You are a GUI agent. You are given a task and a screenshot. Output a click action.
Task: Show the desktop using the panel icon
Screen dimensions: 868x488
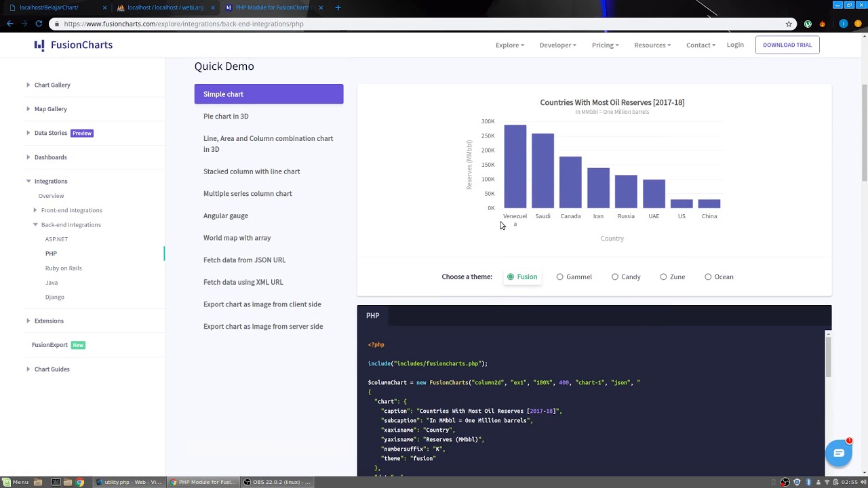[x=38, y=482]
